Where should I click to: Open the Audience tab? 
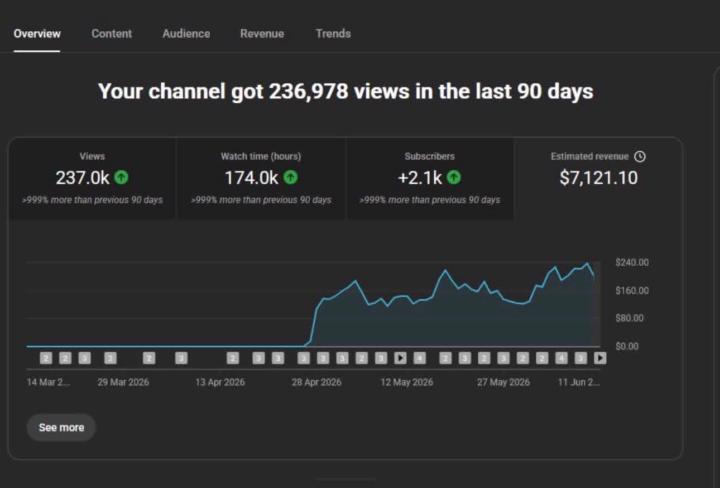186,34
